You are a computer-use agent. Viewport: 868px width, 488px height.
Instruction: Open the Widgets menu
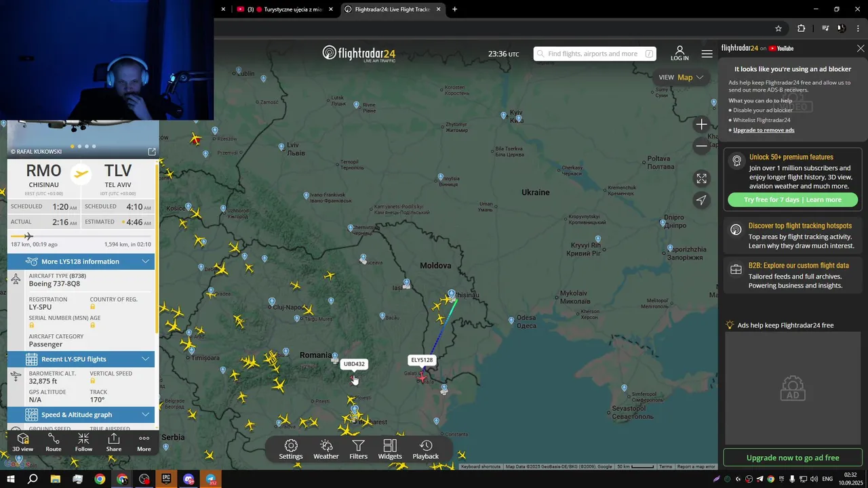coord(390,449)
